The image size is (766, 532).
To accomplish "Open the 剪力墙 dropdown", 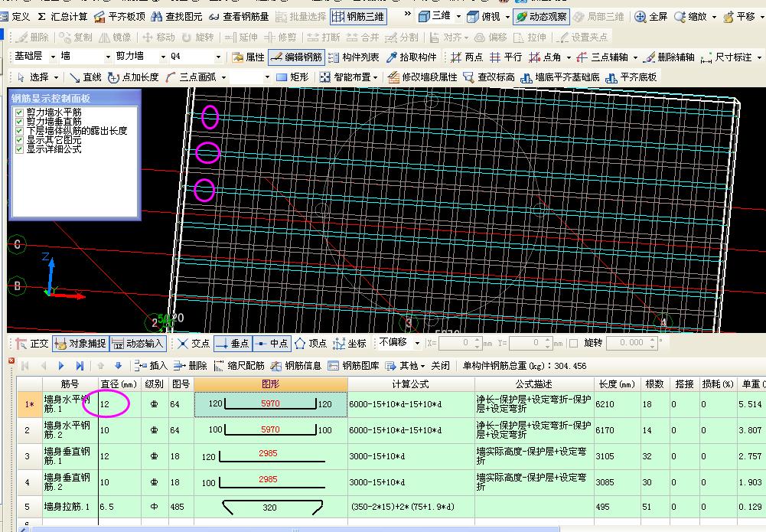I will point(163,57).
